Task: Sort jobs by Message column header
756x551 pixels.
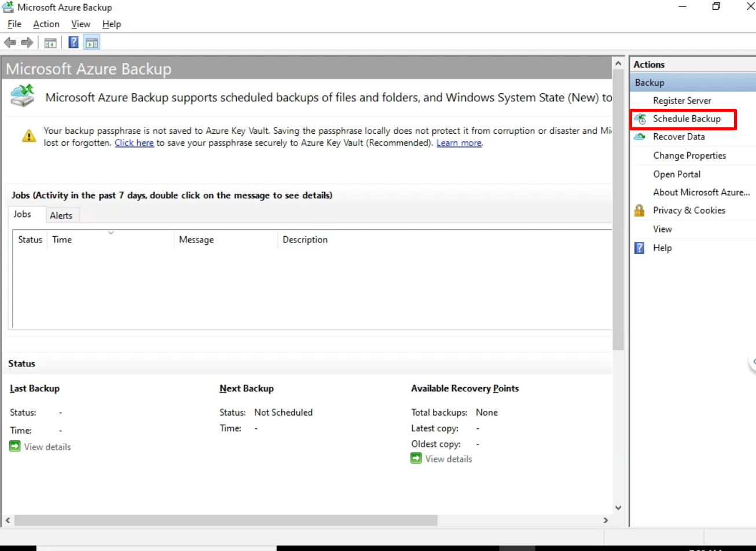Action: pos(226,240)
